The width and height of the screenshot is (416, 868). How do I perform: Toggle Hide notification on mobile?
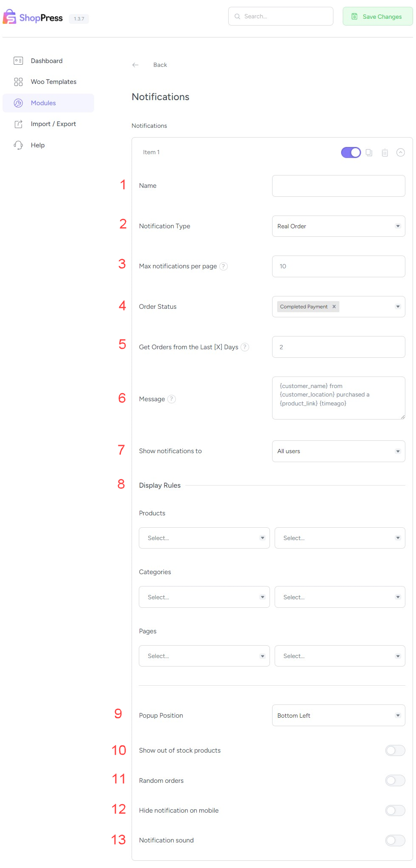coord(395,811)
